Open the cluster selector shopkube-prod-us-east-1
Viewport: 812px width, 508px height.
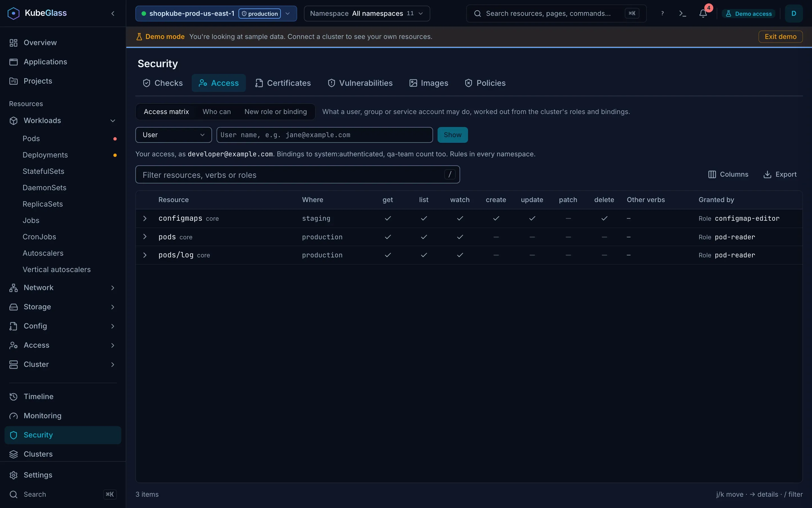[216, 14]
